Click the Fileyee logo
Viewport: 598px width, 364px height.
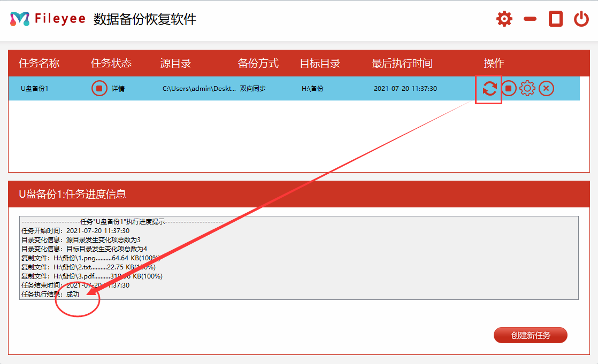tap(20, 19)
